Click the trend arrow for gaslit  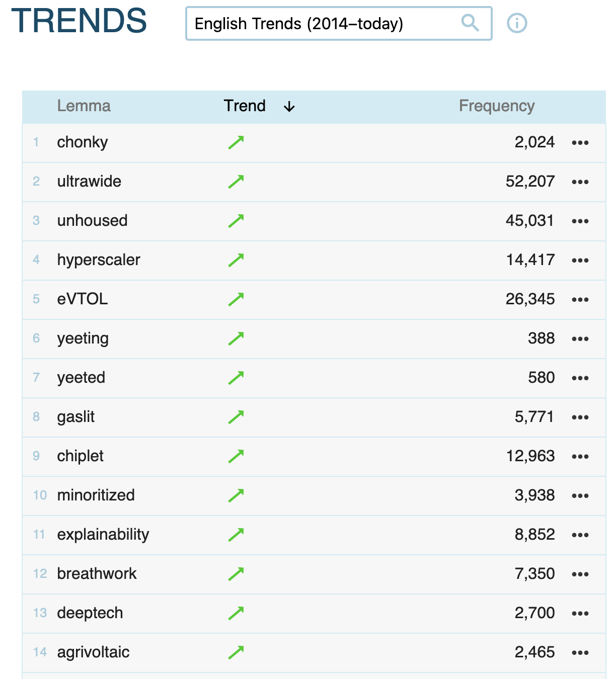(x=236, y=417)
